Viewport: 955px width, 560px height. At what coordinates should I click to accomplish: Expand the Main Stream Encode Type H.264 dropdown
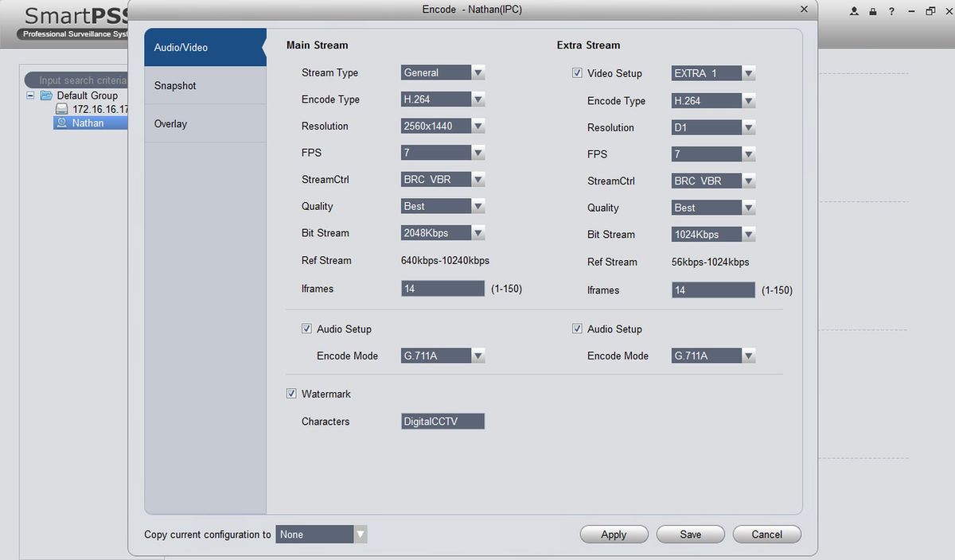(x=443, y=99)
